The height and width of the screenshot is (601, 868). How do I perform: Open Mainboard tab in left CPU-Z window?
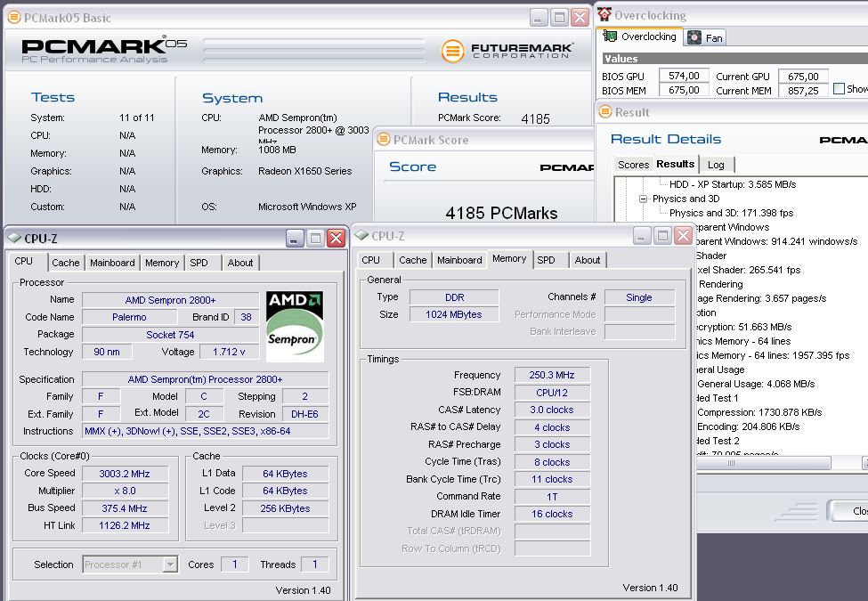coord(112,263)
